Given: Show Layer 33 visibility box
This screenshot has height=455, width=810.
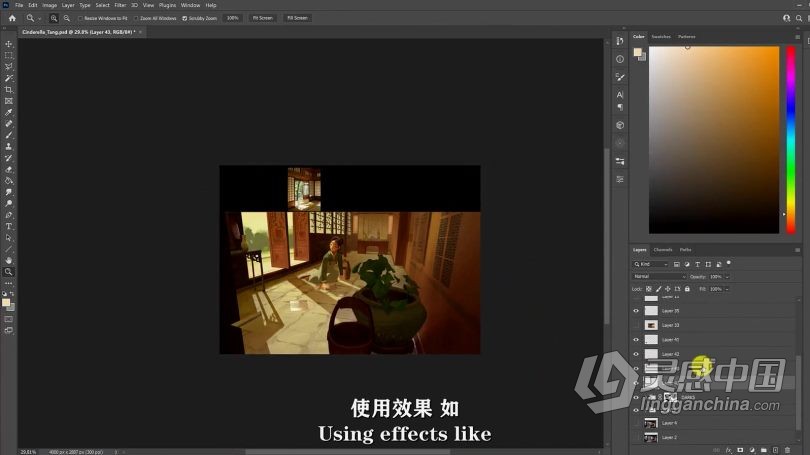Looking at the screenshot, I should pos(636,325).
